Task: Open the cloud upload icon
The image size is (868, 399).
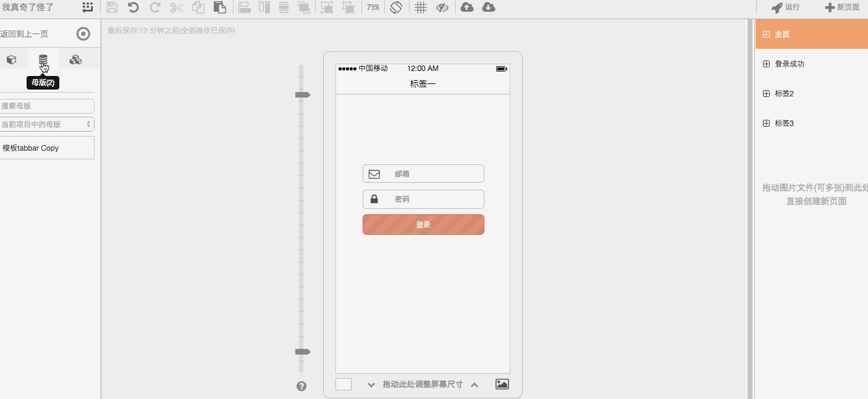Action: click(466, 7)
